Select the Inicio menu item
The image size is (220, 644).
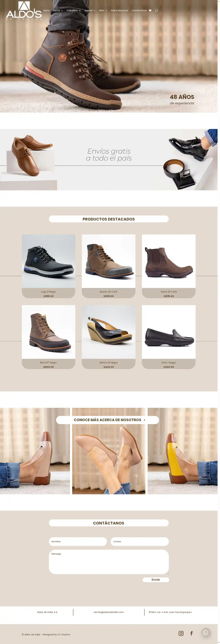[46, 10]
